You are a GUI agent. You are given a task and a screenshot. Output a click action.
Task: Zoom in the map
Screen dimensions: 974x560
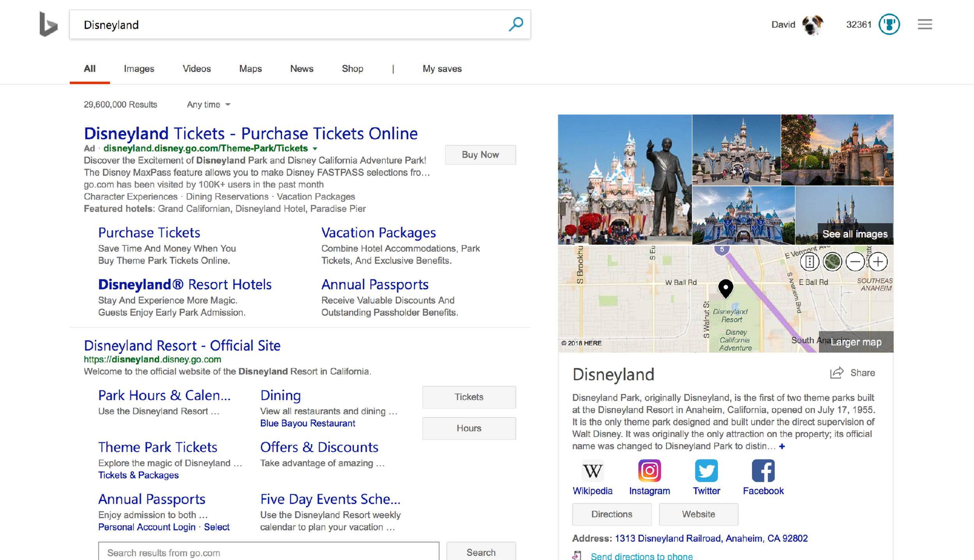[878, 262]
